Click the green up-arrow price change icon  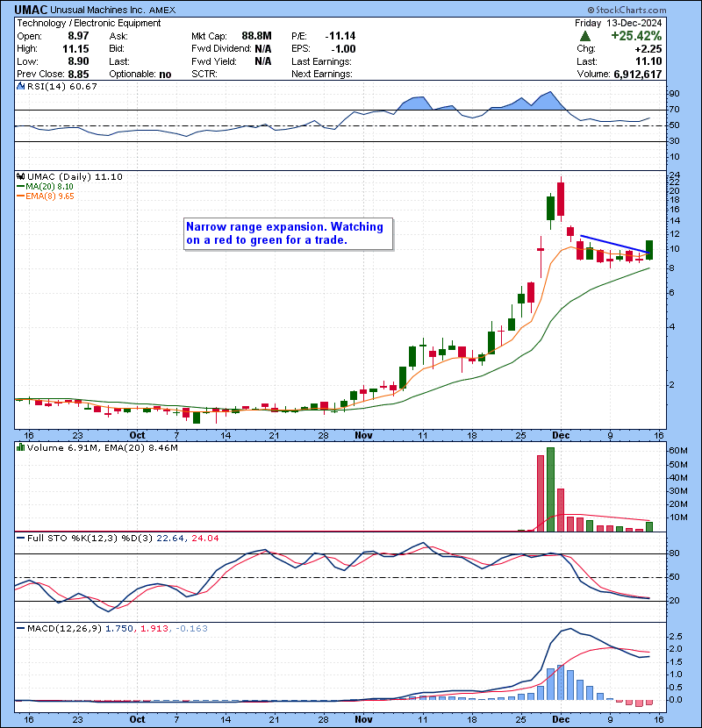[x=584, y=36]
